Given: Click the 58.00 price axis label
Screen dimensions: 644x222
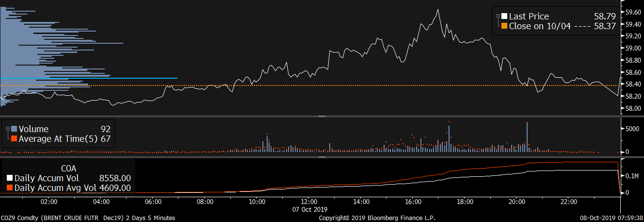Looking at the screenshot, I should click(632, 108).
